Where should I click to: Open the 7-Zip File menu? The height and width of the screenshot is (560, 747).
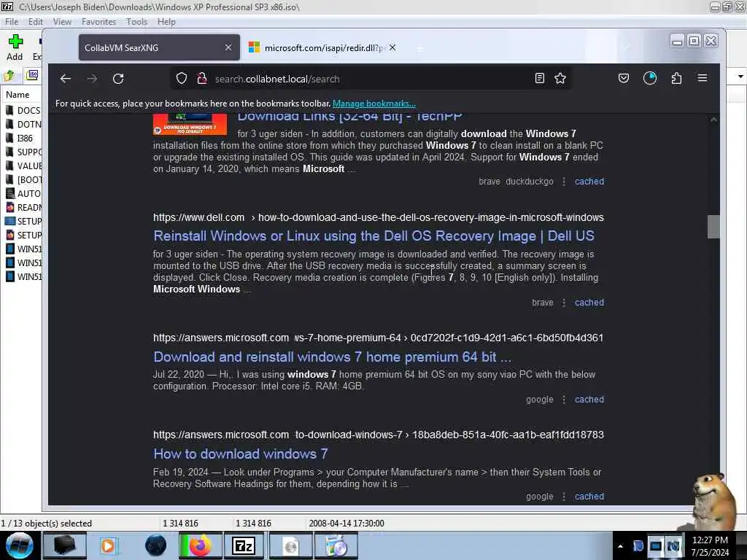click(12, 22)
